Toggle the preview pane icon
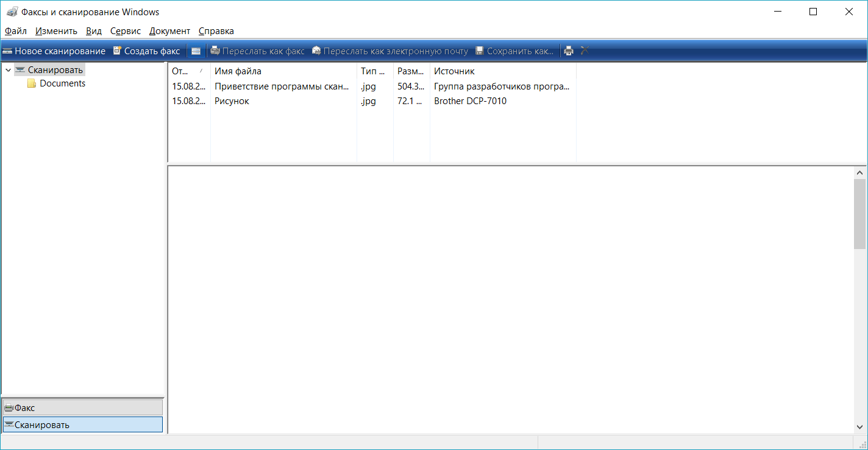Screen dimensions: 868x450 coord(196,51)
